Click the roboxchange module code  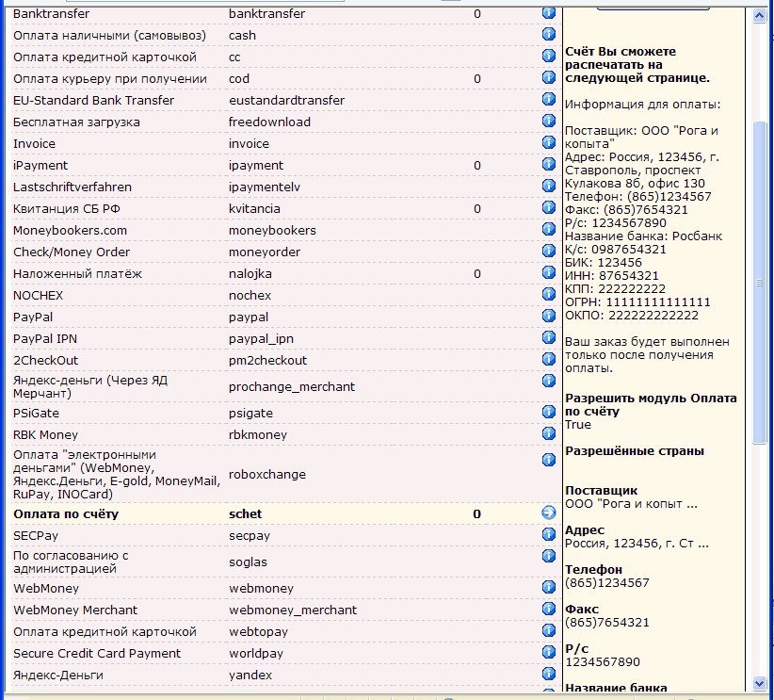(x=267, y=475)
